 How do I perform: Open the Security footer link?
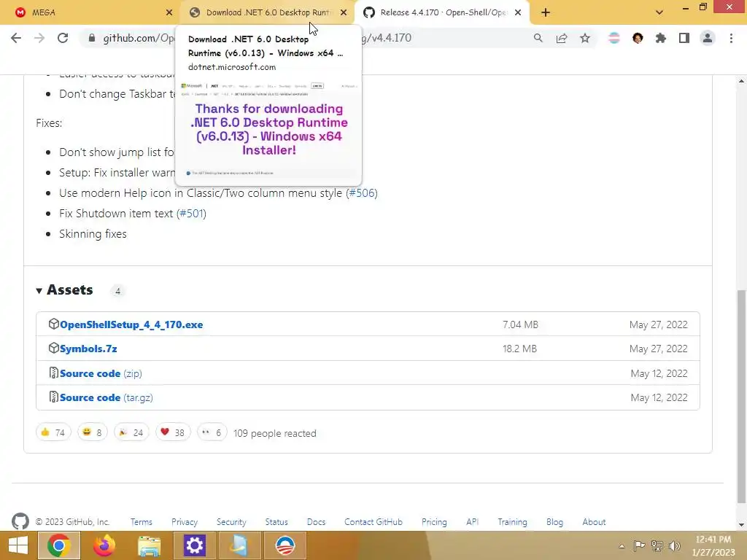tap(231, 522)
